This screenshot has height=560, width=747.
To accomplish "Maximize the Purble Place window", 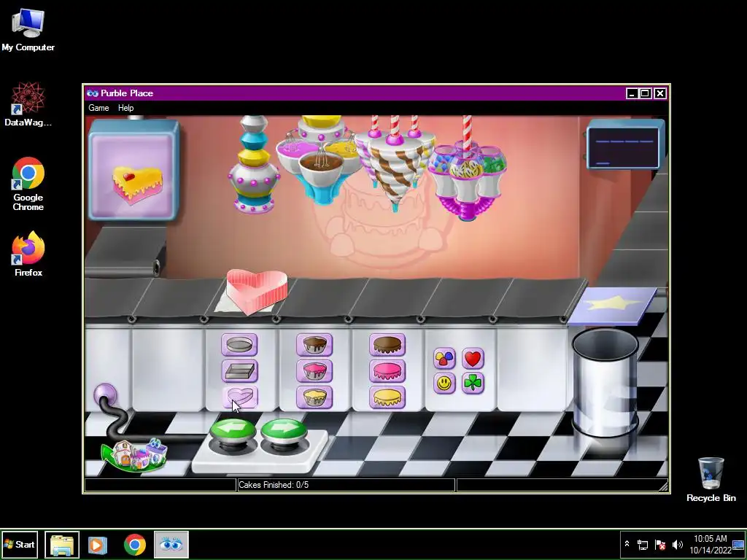I will tap(645, 93).
